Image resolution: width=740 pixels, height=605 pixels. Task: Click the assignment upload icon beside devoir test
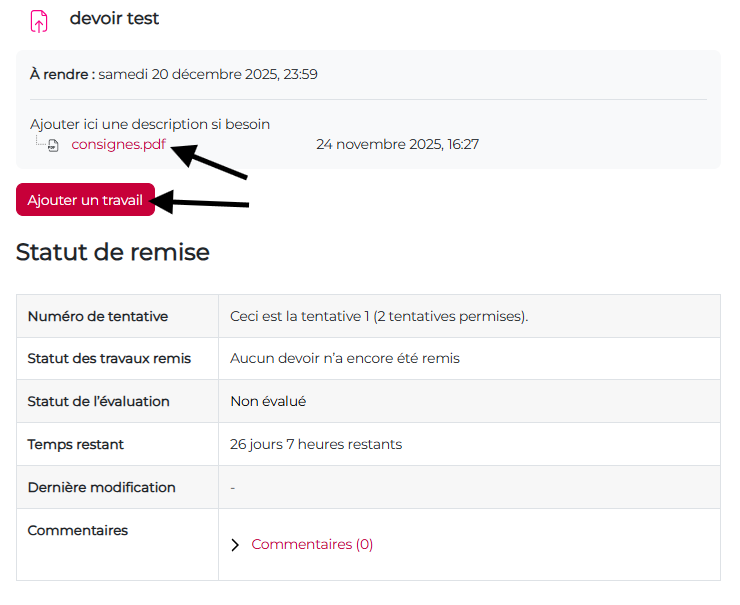(x=38, y=20)
